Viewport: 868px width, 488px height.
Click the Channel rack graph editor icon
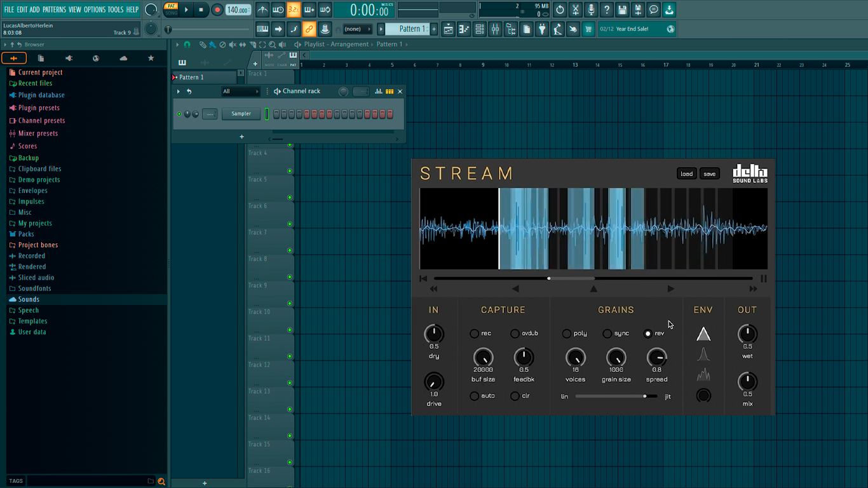[379, 91]
